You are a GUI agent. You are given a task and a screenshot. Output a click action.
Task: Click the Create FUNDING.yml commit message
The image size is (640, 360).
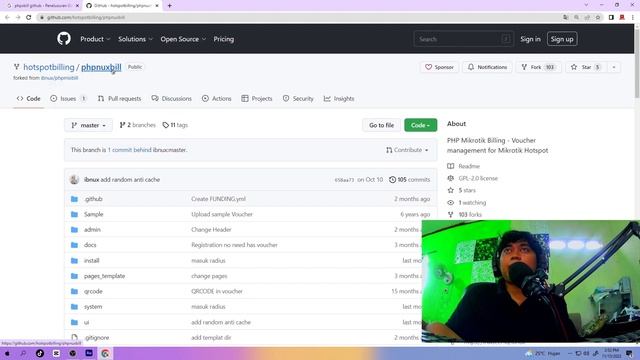[218, 199]
